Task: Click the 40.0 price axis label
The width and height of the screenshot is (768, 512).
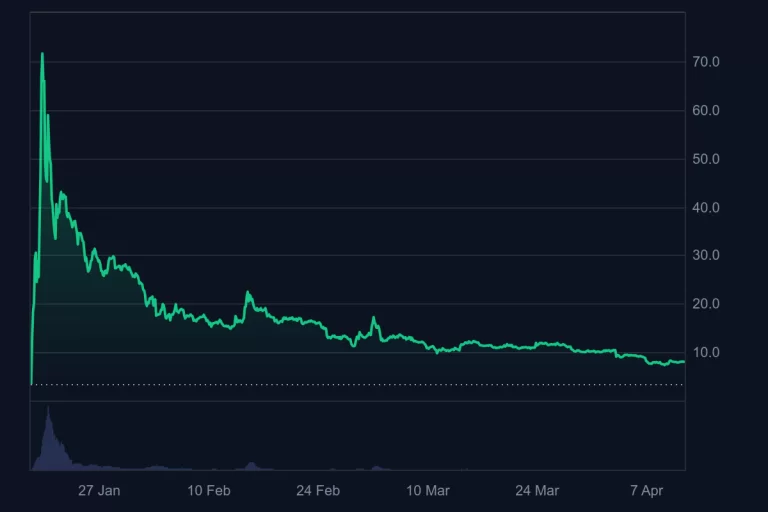Action: click(x=706, y=207)
